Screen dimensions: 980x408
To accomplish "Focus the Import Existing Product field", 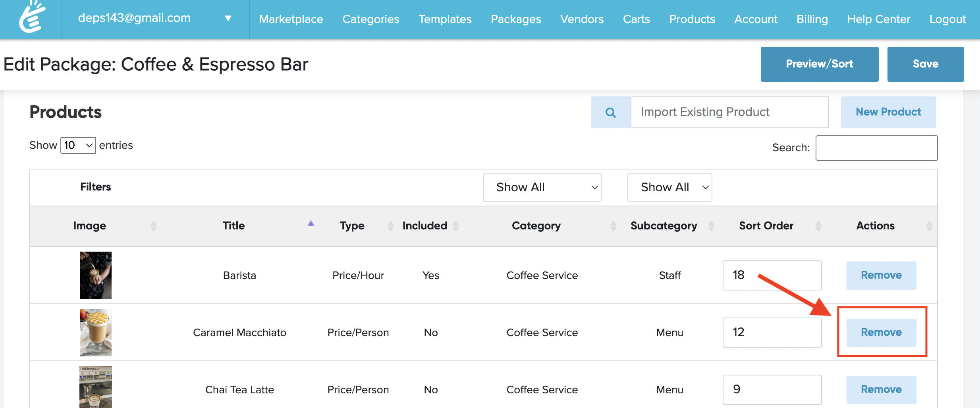I will 729,112.
